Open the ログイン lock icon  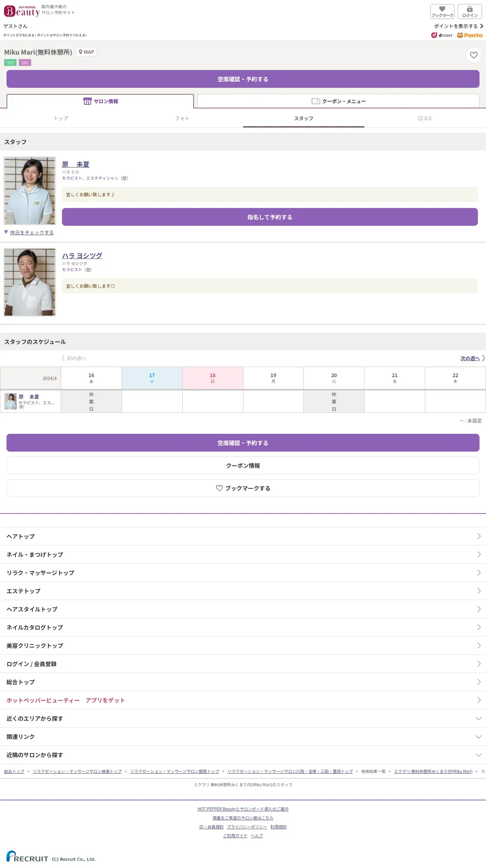470,11
